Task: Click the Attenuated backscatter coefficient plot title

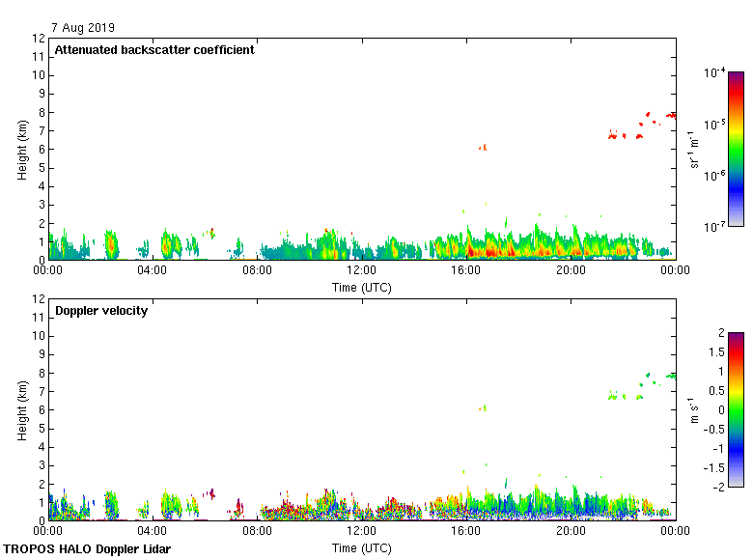Action: pyautogui.click(x=154, y=50)
